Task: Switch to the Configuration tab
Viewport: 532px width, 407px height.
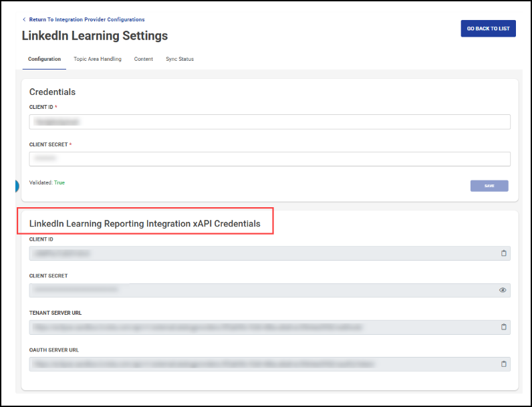Action: tap(44, 59)
